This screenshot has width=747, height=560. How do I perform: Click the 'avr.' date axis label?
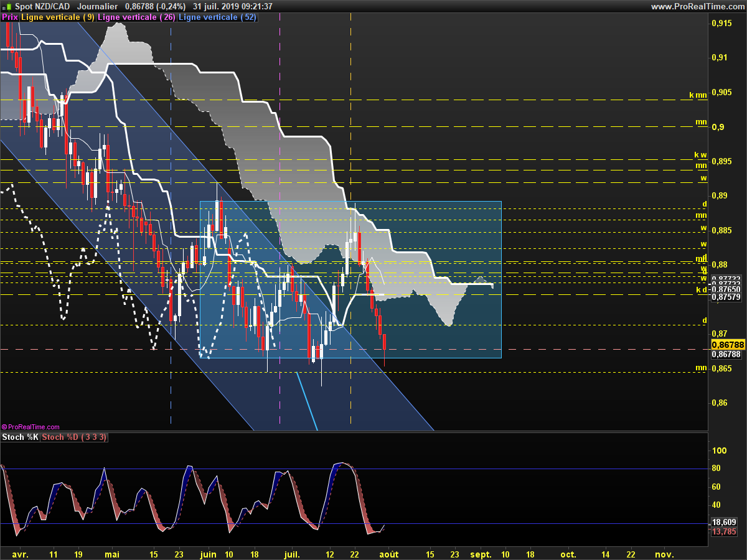[x=21, y=554]
